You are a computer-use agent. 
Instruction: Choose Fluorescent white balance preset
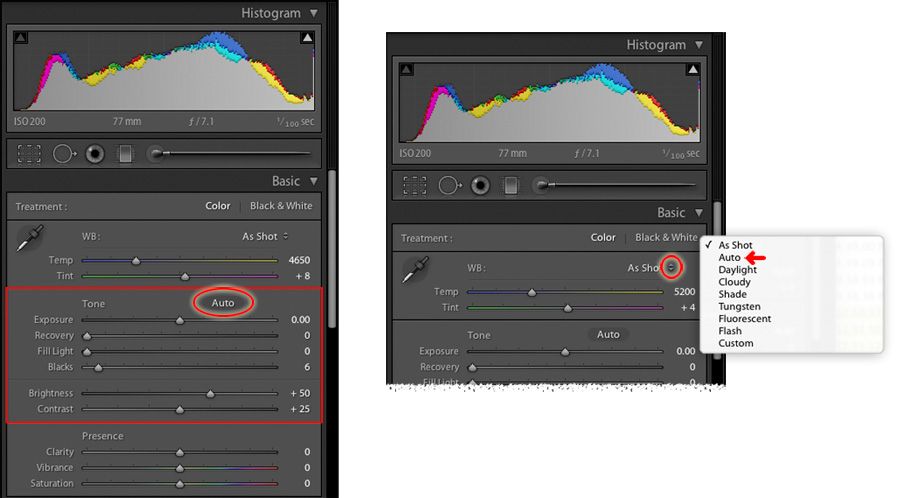(744, 319)
